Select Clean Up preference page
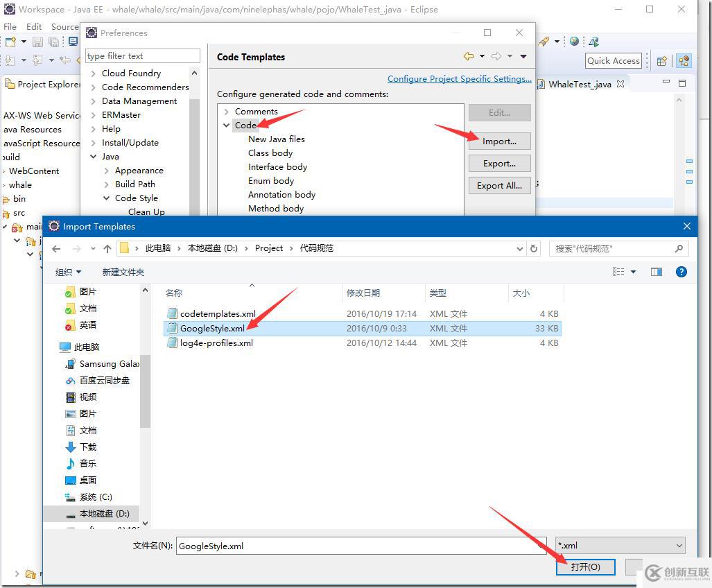This screenshot has height=588, width=712. pos(146,211)
